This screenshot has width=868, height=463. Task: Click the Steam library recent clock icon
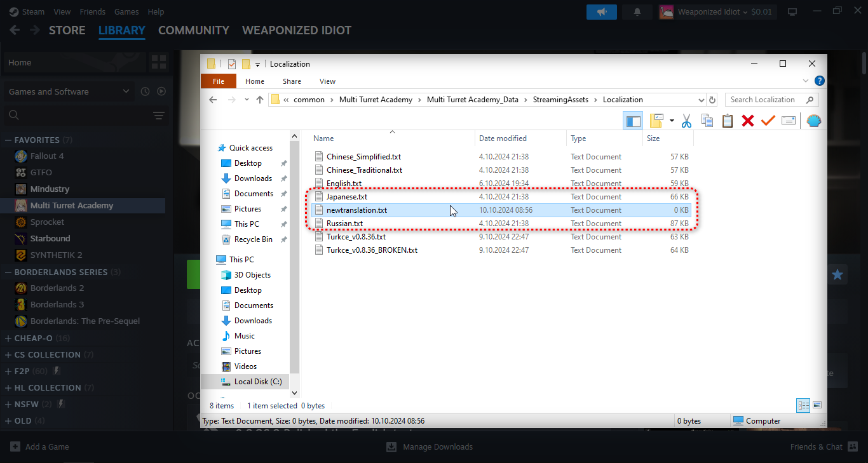145,91
